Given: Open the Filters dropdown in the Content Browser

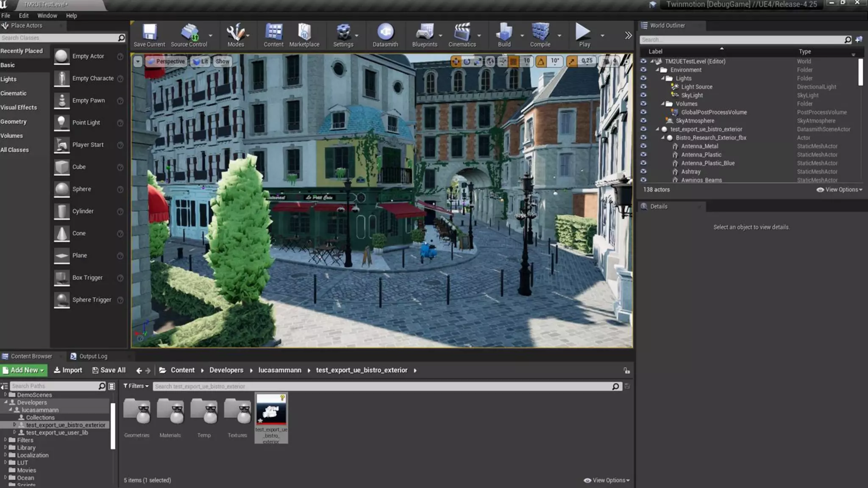Looking at the screenshot, I should click(x=136, y=386).
